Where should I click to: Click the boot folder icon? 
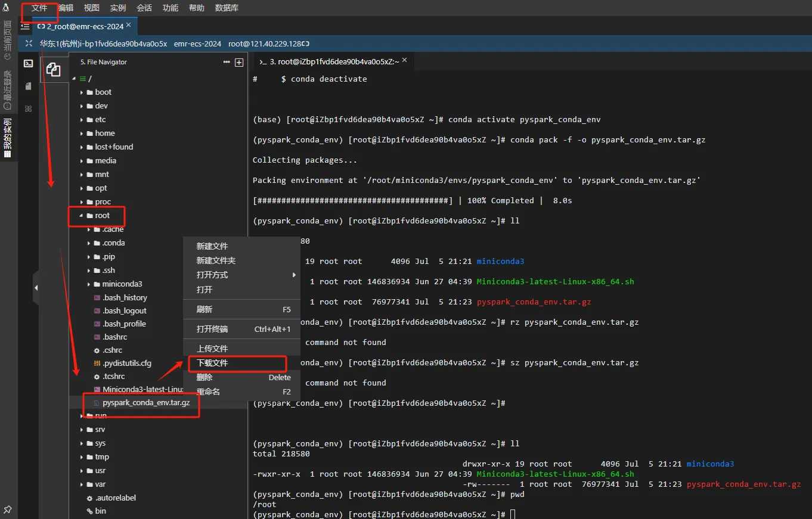tap(90, 92)
